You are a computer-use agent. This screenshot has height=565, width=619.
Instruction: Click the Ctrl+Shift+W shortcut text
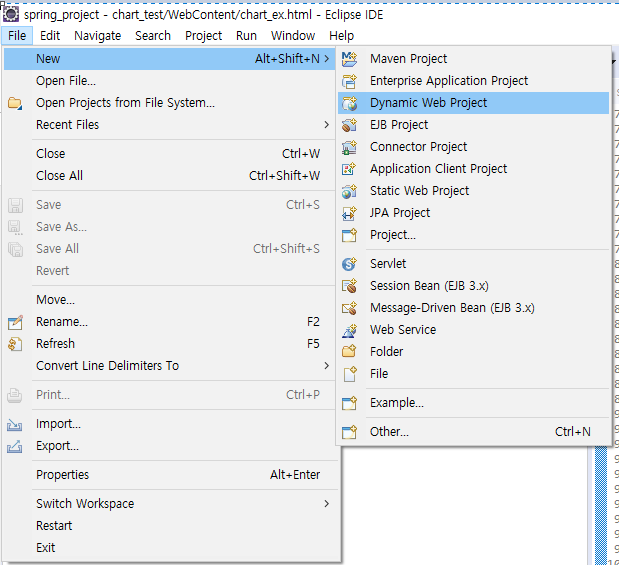284,176
